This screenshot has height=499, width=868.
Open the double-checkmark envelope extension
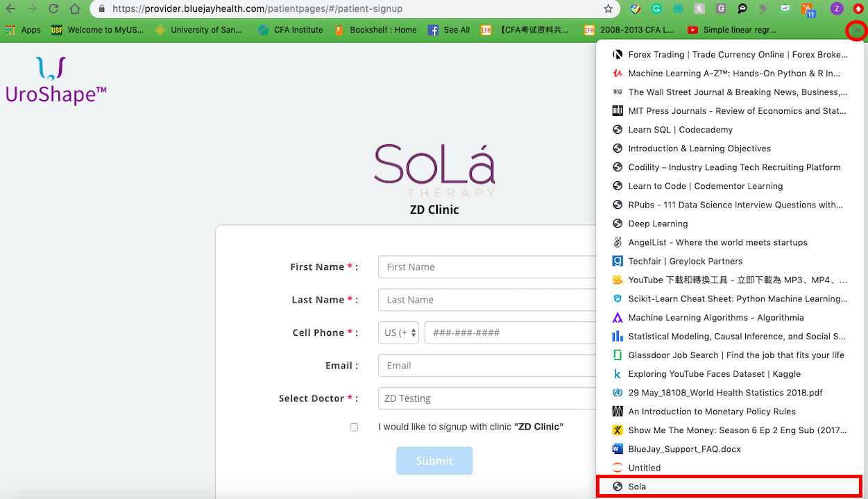pyautogui.click(x=785, y=9)
